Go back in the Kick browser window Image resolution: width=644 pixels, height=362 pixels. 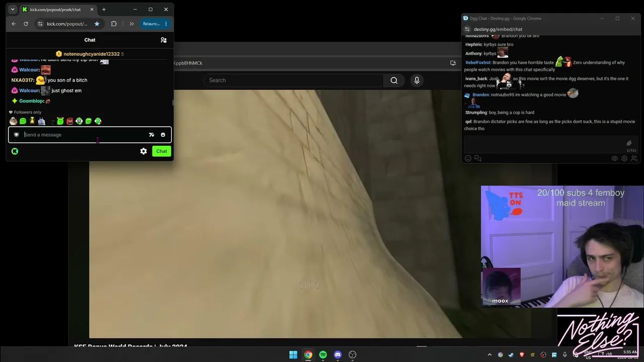14,24
